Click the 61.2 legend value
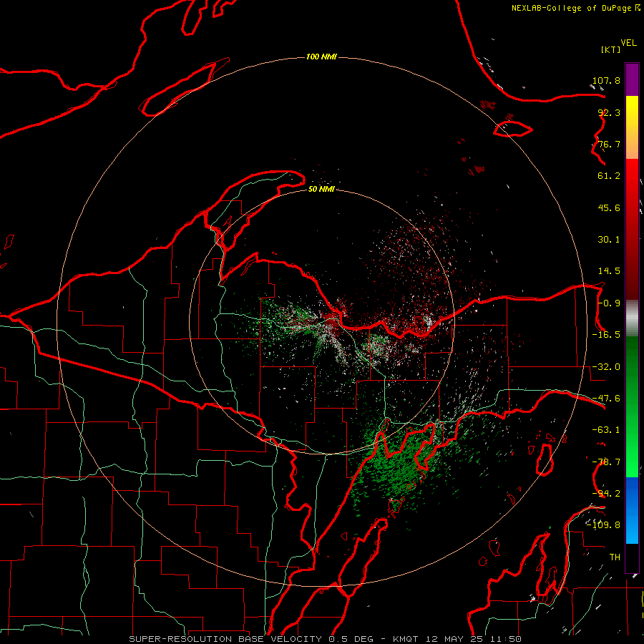This screenshot has height=644, width=644. 609,176
